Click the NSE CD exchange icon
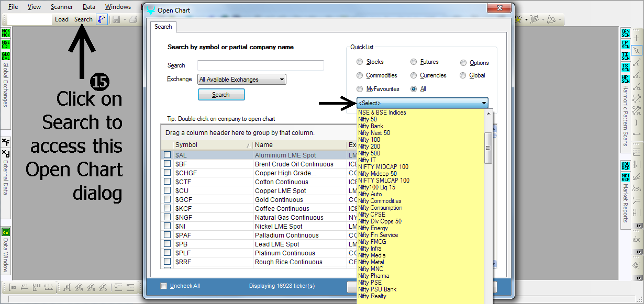The image size is (644, 304). [6, 44]
